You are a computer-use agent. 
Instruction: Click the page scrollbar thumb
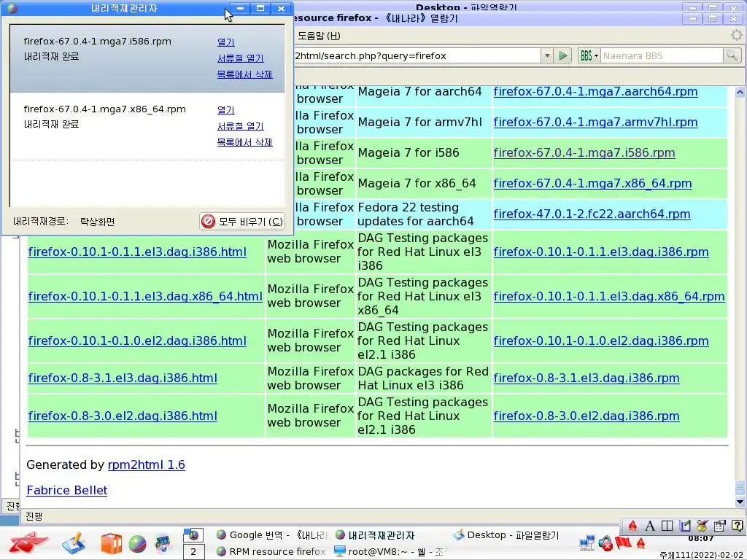pos(740,488)
